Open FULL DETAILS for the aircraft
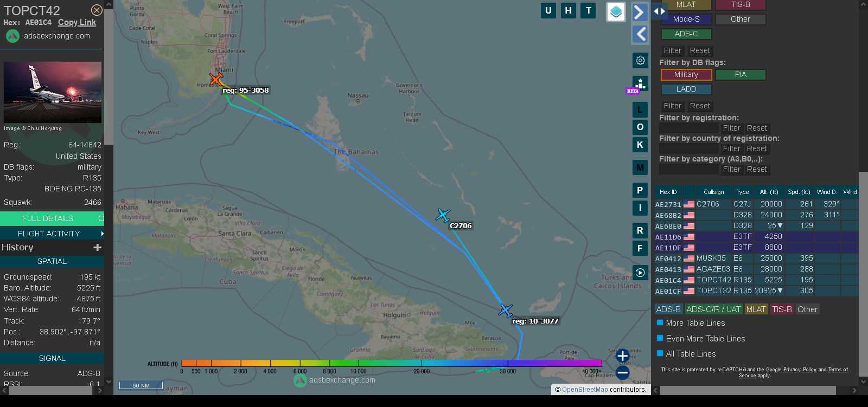Viewport: 868px width, 407px height. (52, 218)
